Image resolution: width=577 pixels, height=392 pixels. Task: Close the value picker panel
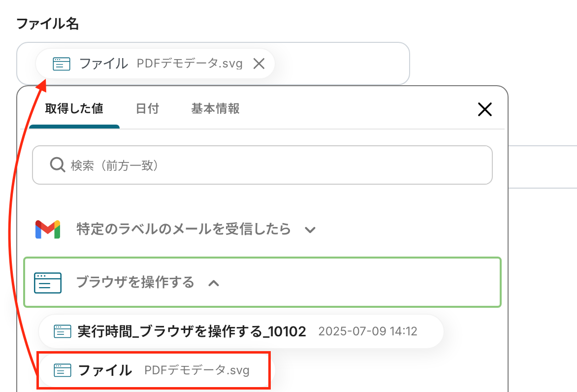[x=485, y=109]
